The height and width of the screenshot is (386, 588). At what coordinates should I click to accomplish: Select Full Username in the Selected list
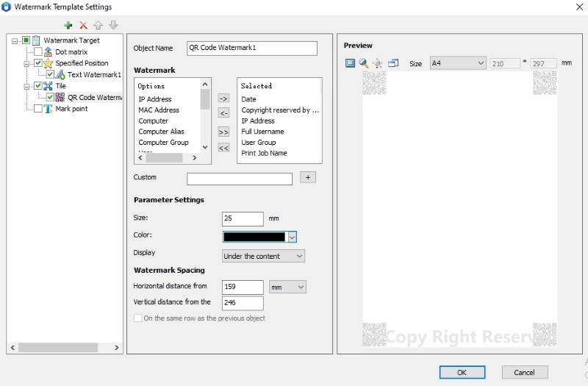pos(262,132)
